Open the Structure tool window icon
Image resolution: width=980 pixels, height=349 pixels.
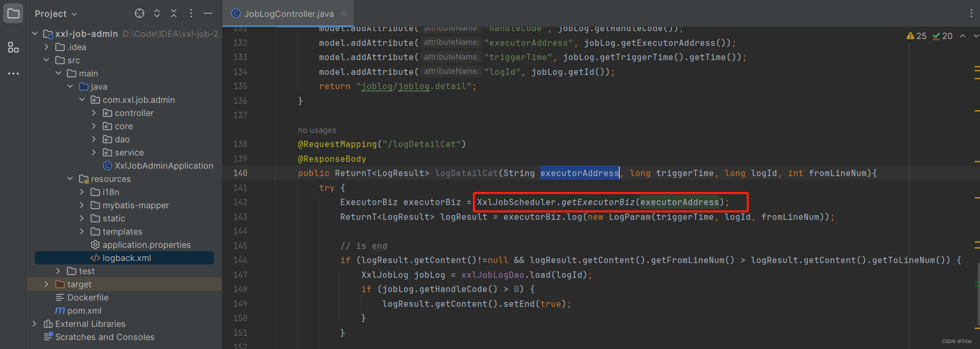click(13, 47)
